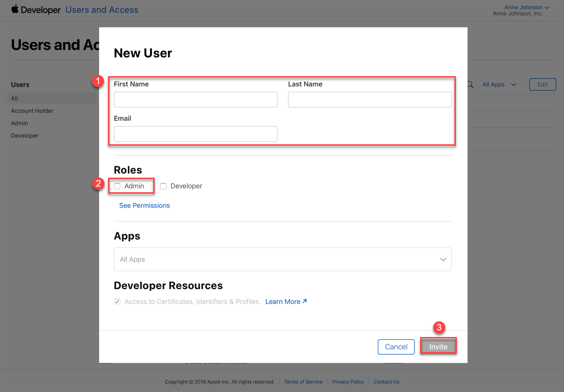The width and height of the screenshot is (564, 392).
Task: Open the All Apps filter dropdown
Action: point(499,85)
